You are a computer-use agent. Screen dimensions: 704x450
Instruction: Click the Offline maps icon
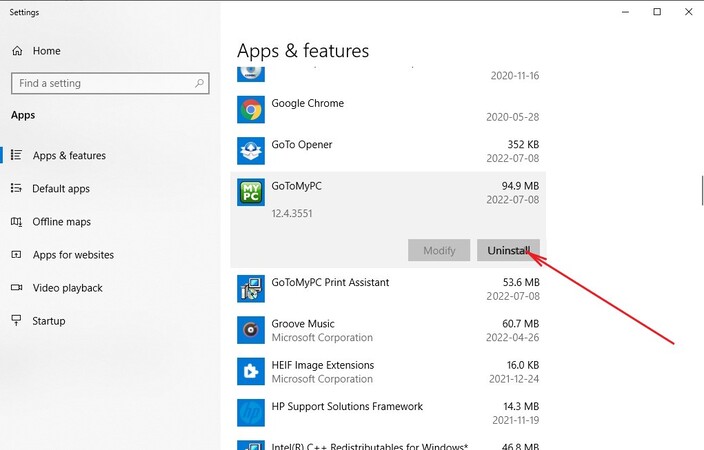click(16, 221)
